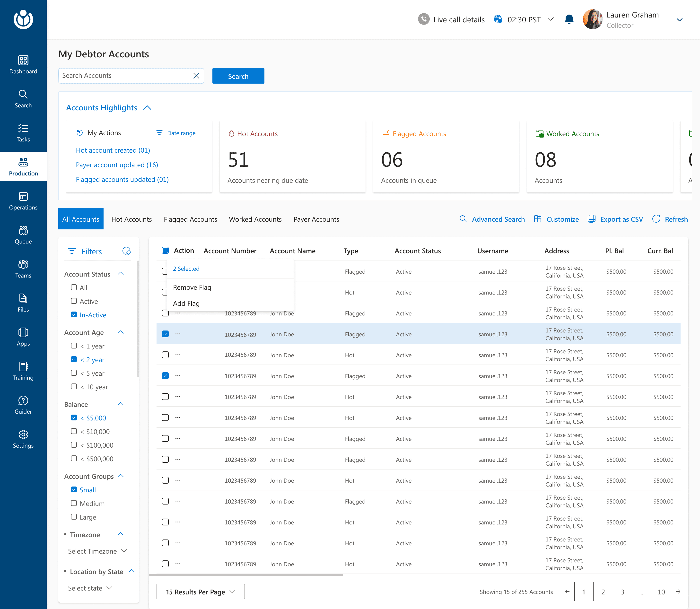The image size is (700, 609).
Task: Click the horizontal table scrollbar
Action: click(246, 575)
